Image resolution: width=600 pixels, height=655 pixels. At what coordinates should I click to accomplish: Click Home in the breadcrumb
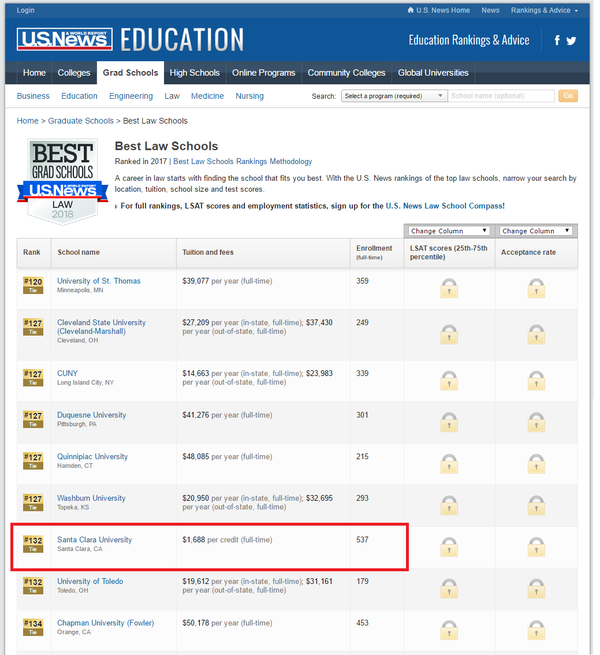(x=28, y=121)
